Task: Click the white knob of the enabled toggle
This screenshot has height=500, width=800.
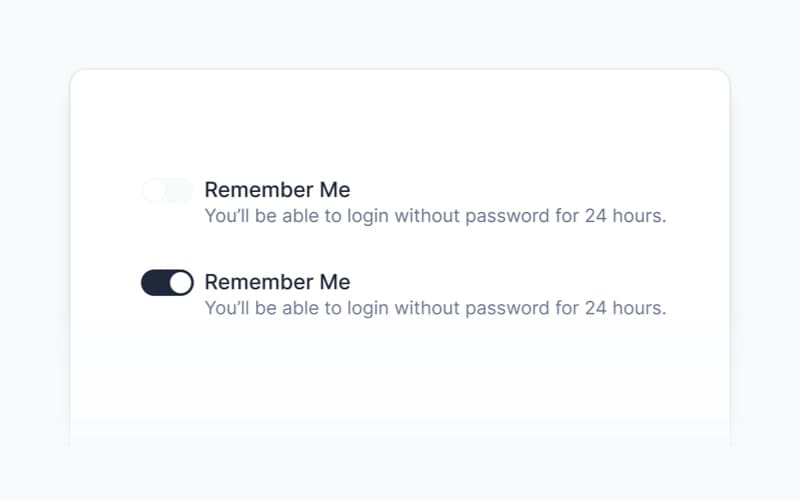Action: pyautogui.click(x=180, y=283)
